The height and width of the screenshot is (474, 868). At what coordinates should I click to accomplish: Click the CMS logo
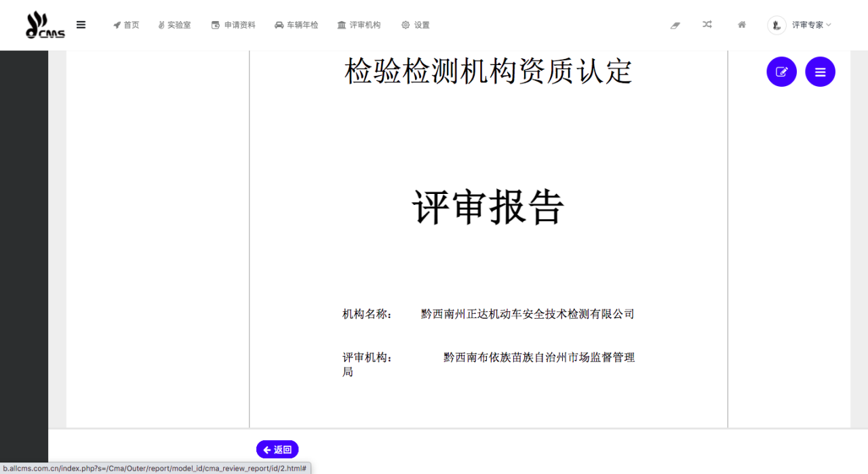(x=45, y=25)
